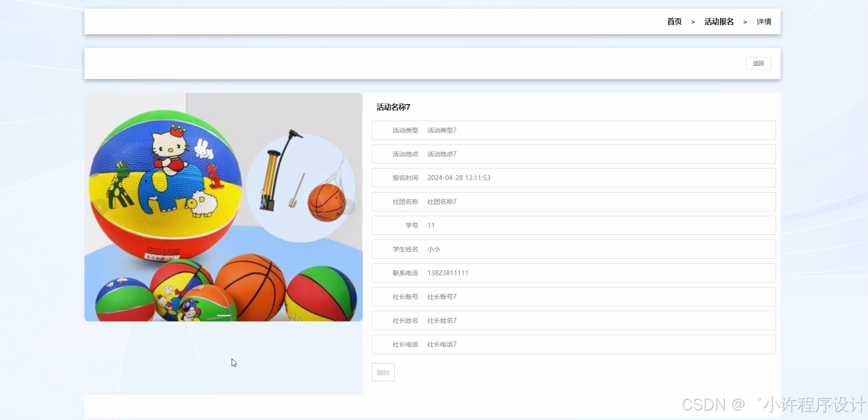The image size is (868, 420).
Task: Show the previous carousel image with left arrow
Action: click(x=100, y=207)
